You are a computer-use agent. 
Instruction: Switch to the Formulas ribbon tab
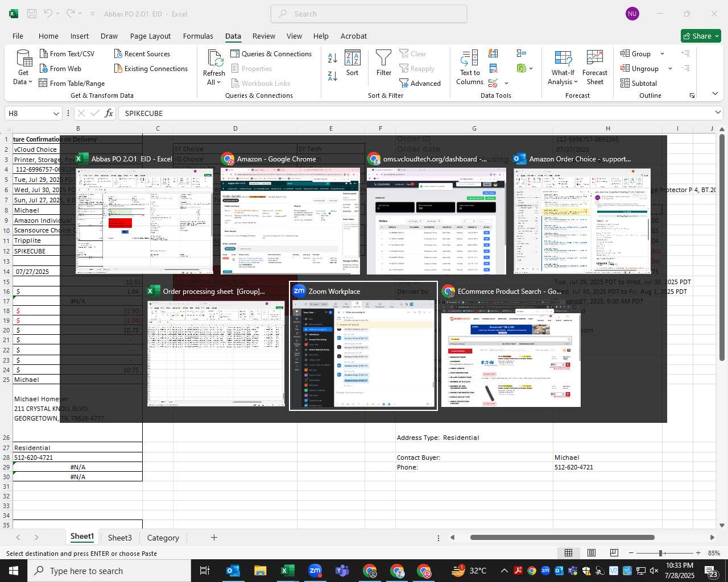pyautogui.click(x=198, y=36)
